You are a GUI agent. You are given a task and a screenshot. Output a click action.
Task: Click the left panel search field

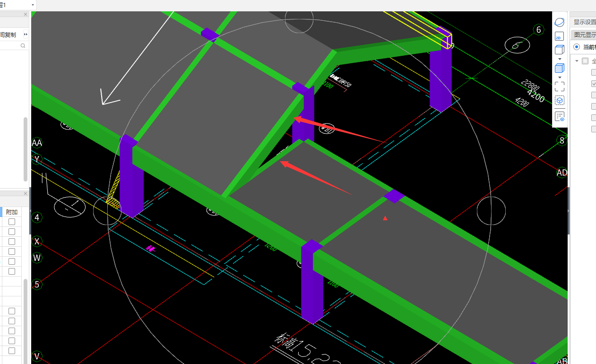tap(13, 46)
